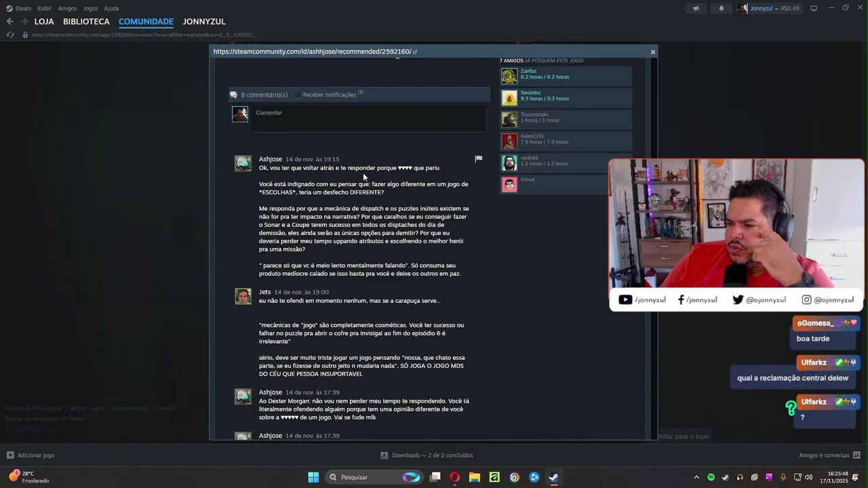Click the 8 comentário(s) header text
868x488 pixels.
[x=264, y=95]
